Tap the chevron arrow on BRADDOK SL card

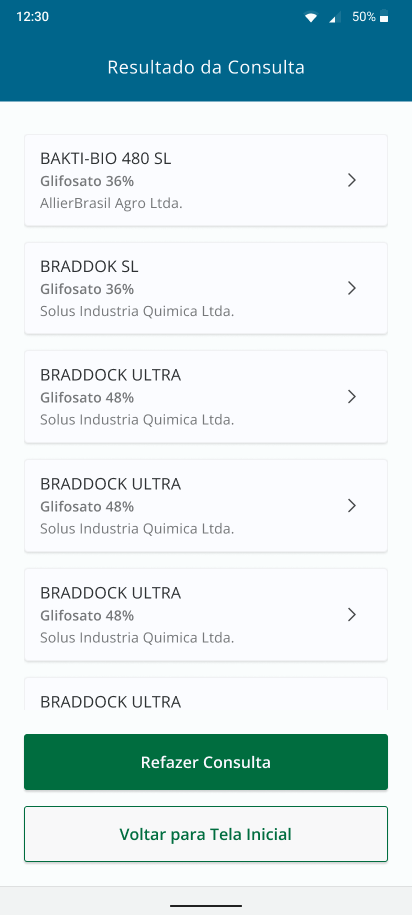[x=351, y=288]
